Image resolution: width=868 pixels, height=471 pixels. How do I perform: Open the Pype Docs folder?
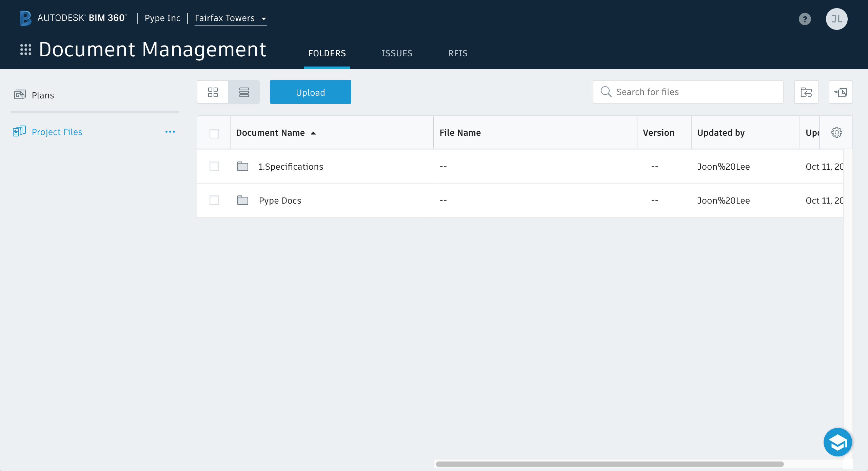(x=280, y=201)
